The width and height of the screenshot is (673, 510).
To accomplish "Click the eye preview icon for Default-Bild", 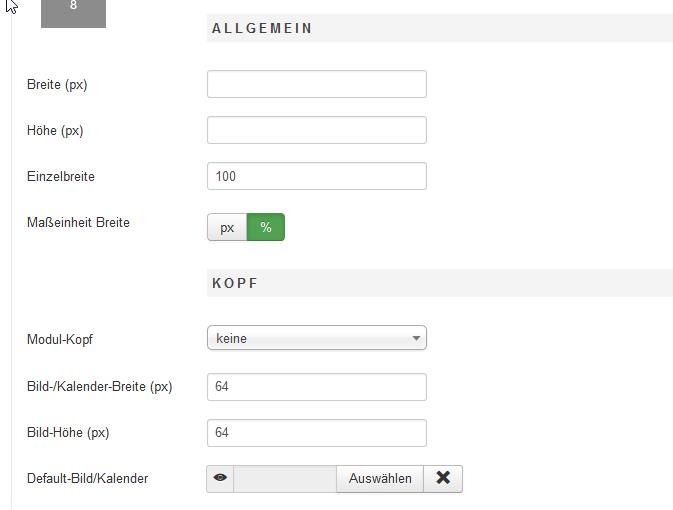I will tap(220, 478).
